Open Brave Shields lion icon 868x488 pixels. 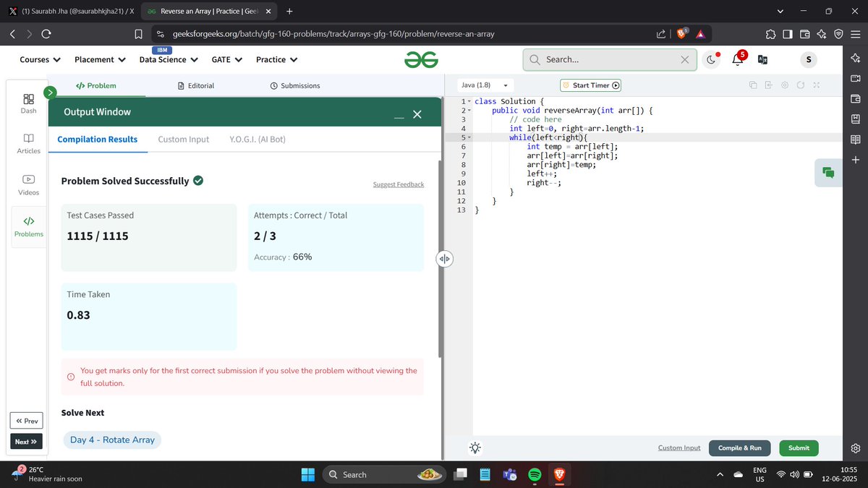pyautogui.click(x=682, y=33)
